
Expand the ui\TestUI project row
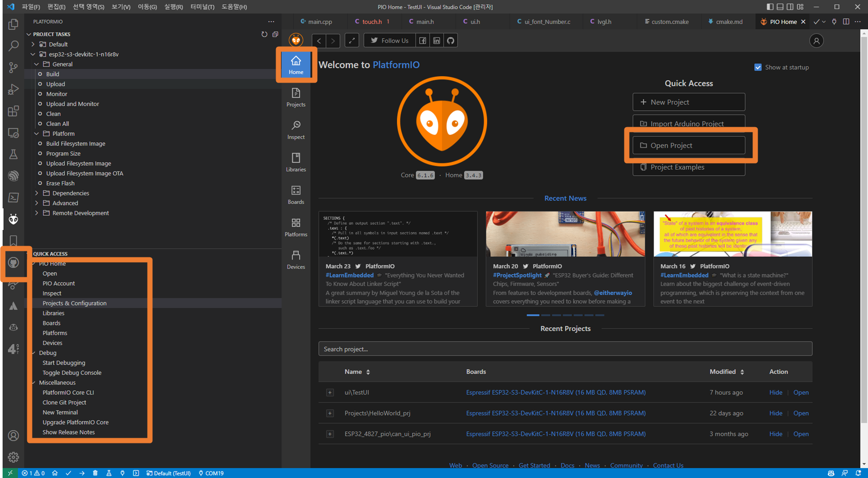[x=330, y=392]
